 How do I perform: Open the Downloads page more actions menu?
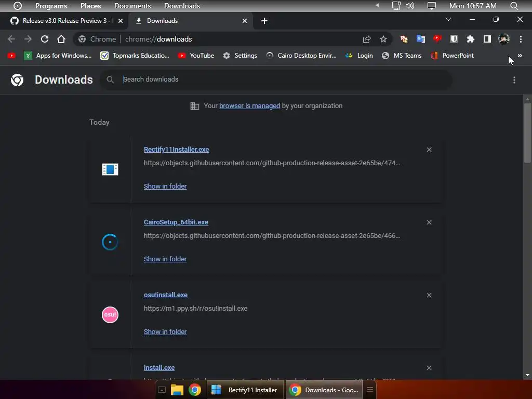pyautogui.click(x=514, y=79)
